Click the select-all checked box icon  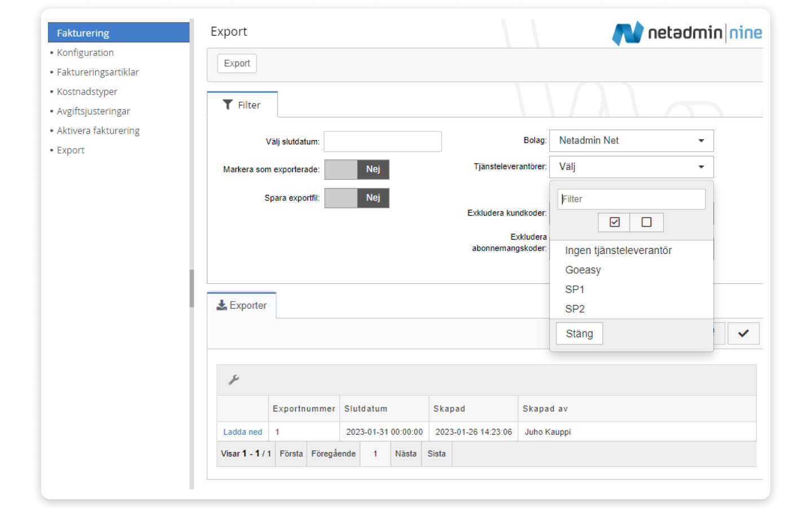coord(614,222)
